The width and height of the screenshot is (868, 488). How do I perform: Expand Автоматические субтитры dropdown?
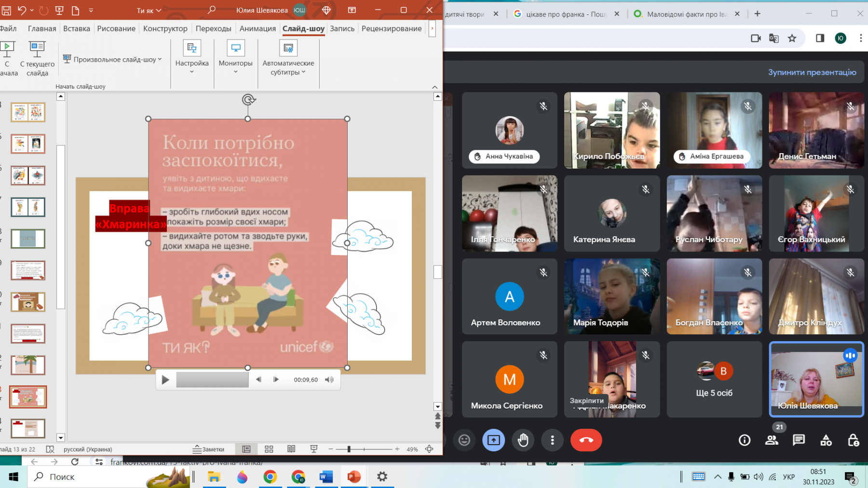(x=288, y=58)
